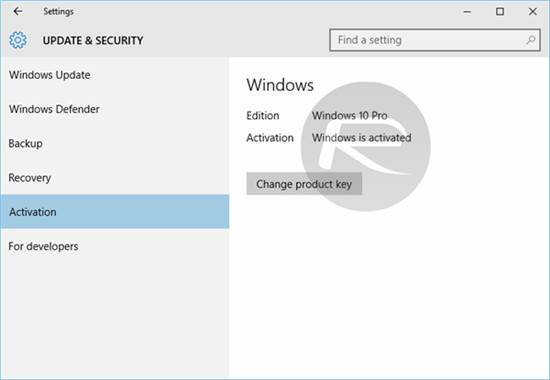550x380 pixels.
Task: Click the Change product key button
Action: click(x=304, y=184)
